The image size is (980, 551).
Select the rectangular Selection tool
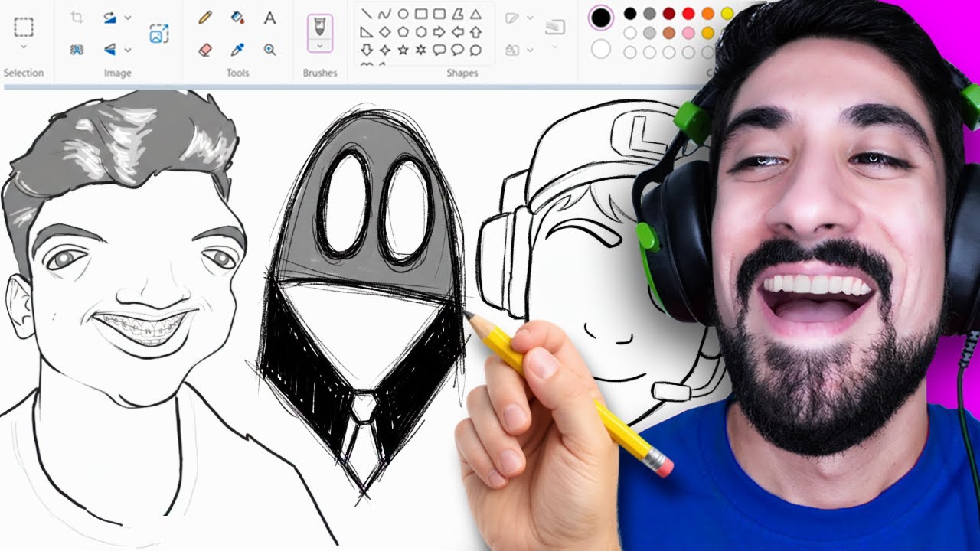click(24, 28)
